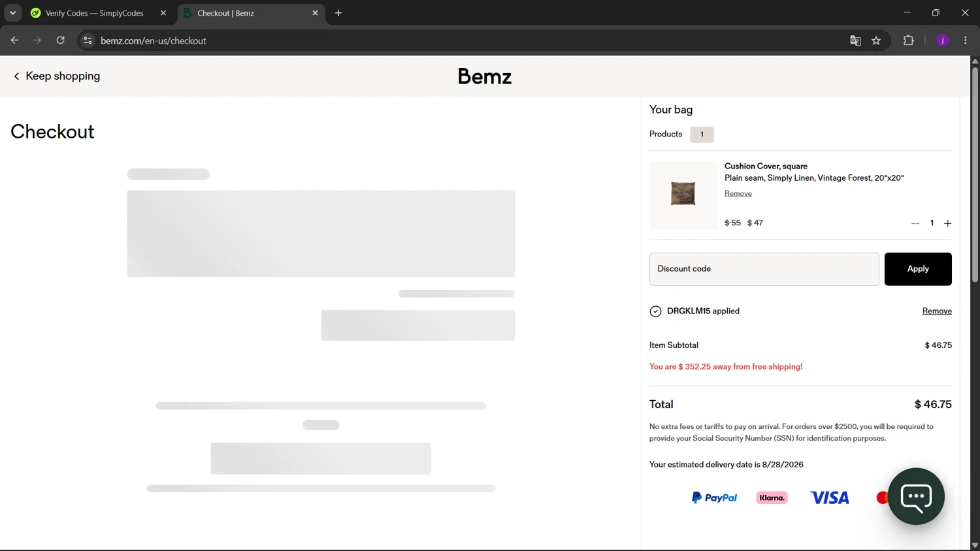Bookmark this page with star icon

click(876, 40)
